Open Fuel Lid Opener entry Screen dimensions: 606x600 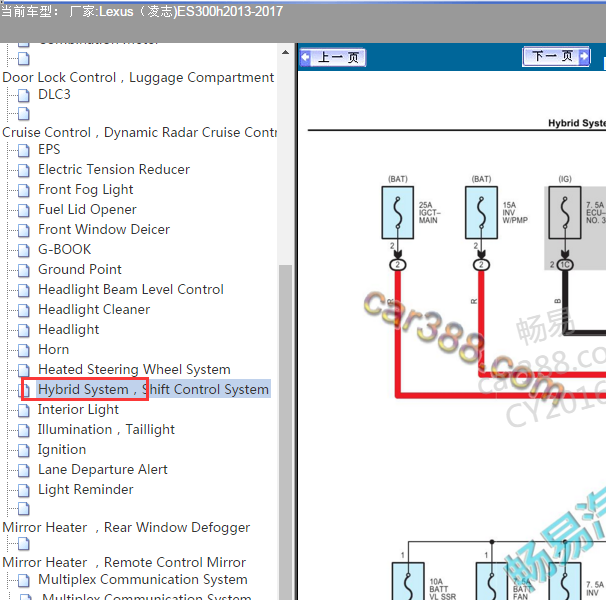pos(87,210)
